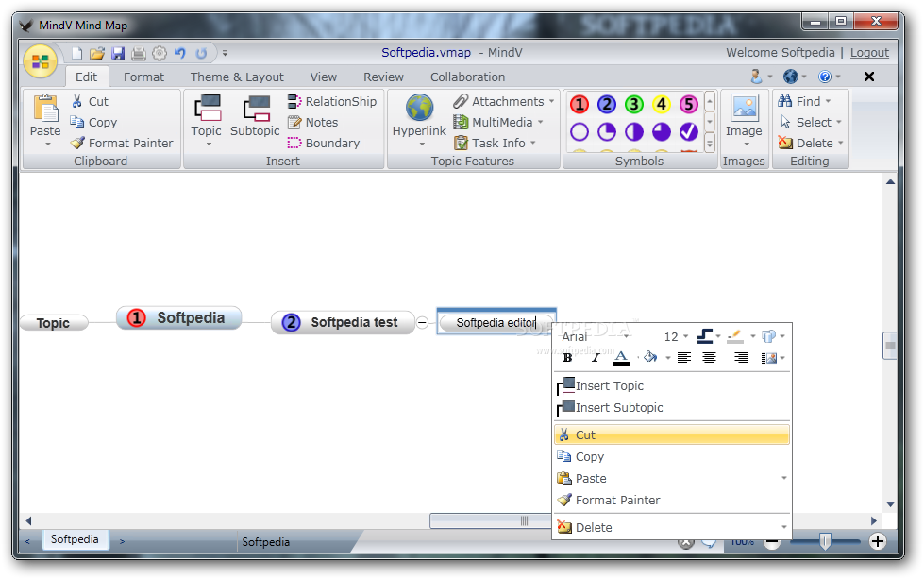This screenshot has width=924, height=579.
Task: Open the Review tab
Action: click(x=383, y=77)
